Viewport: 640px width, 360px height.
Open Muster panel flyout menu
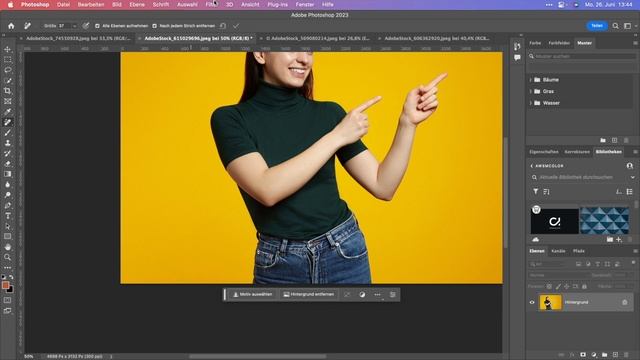pos(635,43)
